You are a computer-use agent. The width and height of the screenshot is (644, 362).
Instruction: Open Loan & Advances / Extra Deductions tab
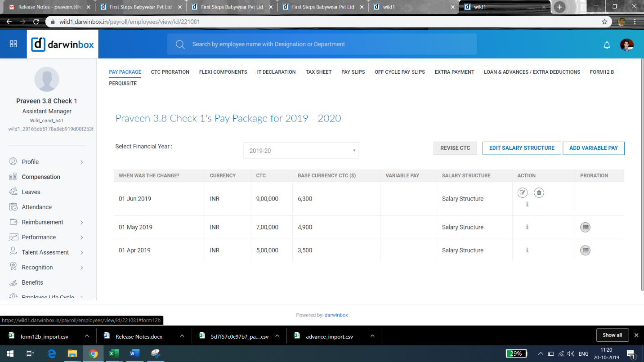[x=532, y=72]
